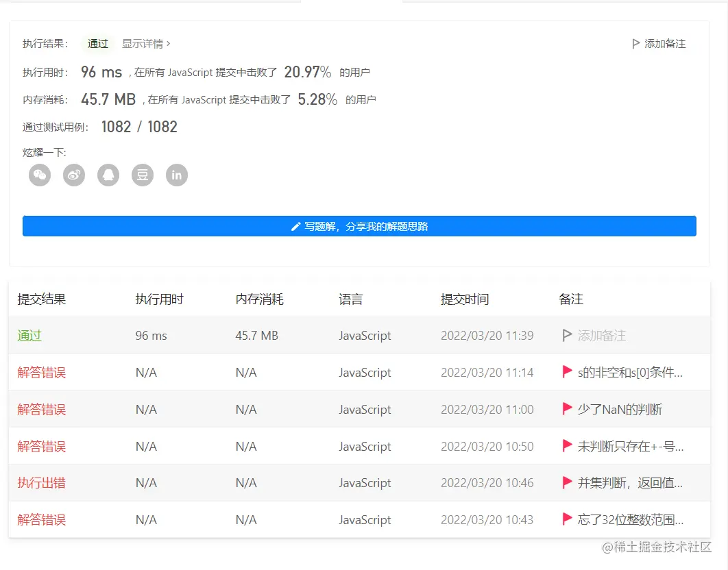Click the note s的非空和s[0]条件...

pos(630,372)
